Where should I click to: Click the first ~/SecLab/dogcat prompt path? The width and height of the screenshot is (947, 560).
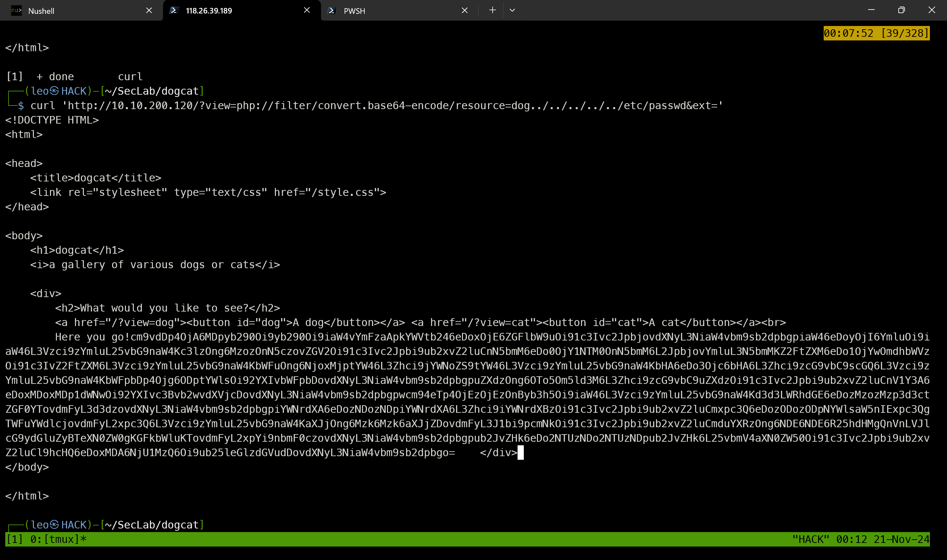pos(152,91)
